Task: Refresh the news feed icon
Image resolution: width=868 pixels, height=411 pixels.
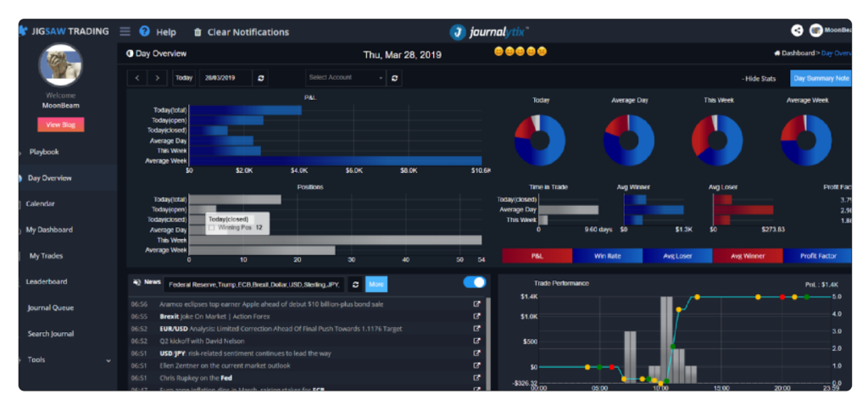Action: [x=355, y=284]
